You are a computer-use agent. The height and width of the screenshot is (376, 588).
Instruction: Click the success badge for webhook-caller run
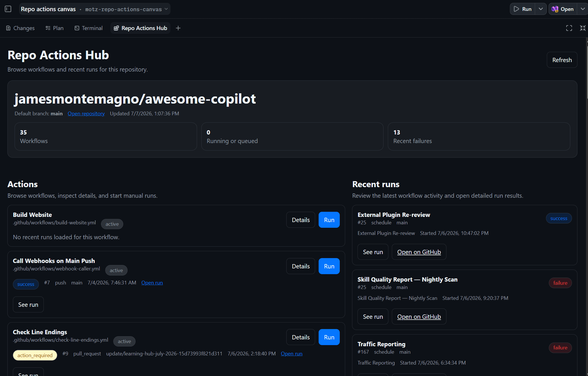point(26,284)
